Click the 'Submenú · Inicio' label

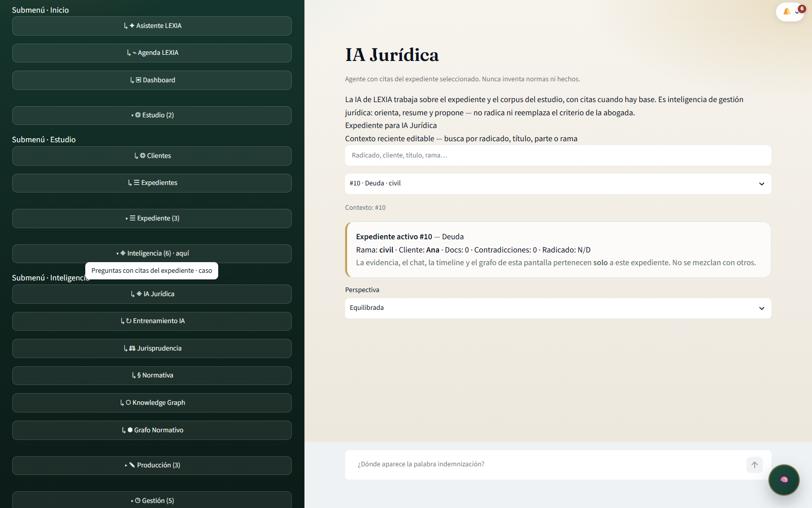[x=41, y=10]
